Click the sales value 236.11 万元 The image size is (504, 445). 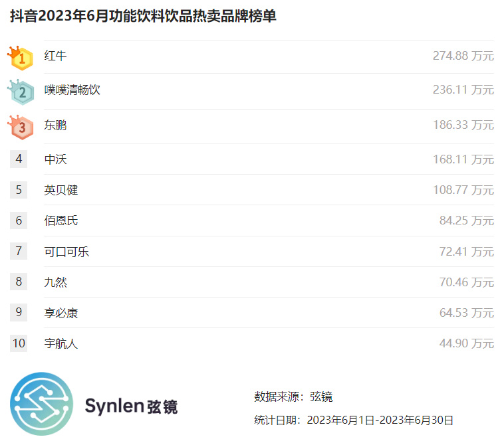(x=463, y=90)
